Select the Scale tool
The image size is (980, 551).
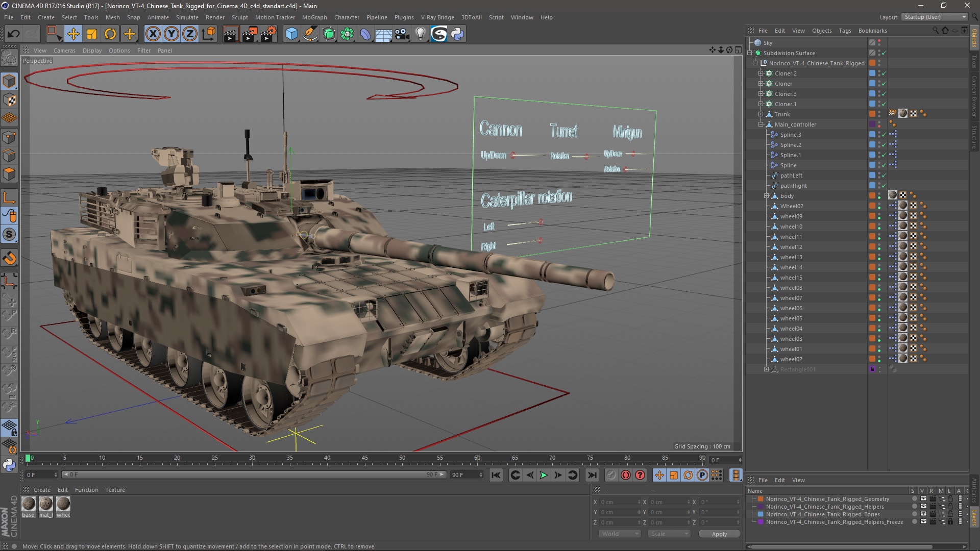[92, 34]
